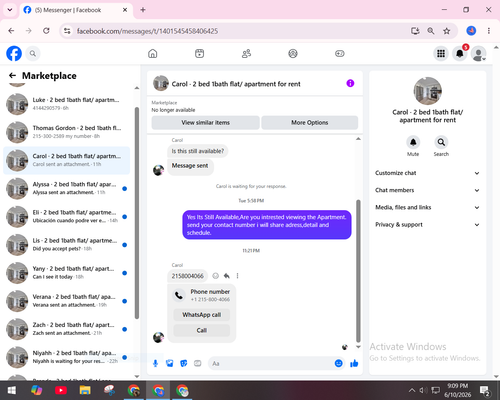Click the Call button
The image size is (500, 400).
point(202,330)
